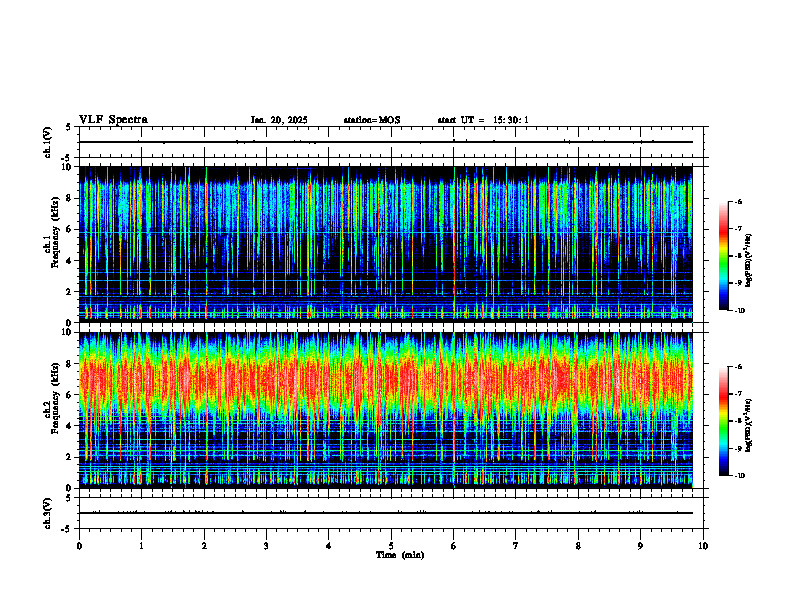Screen dimensions: 792x612
Task: Click the "station=MOS" label
Action: click(372, 120)
